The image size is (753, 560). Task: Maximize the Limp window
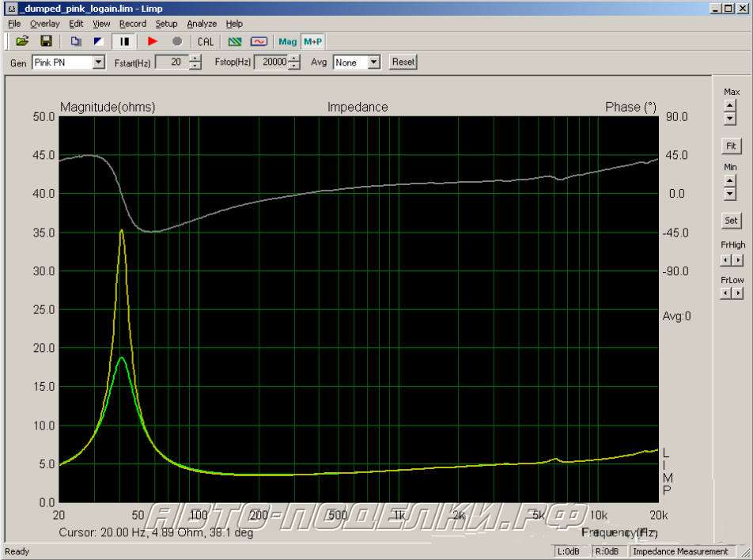728,8
